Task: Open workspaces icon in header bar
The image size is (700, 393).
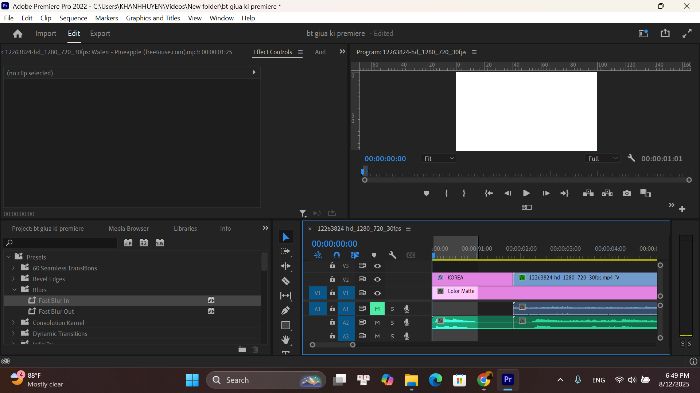Action: point(643,33)
